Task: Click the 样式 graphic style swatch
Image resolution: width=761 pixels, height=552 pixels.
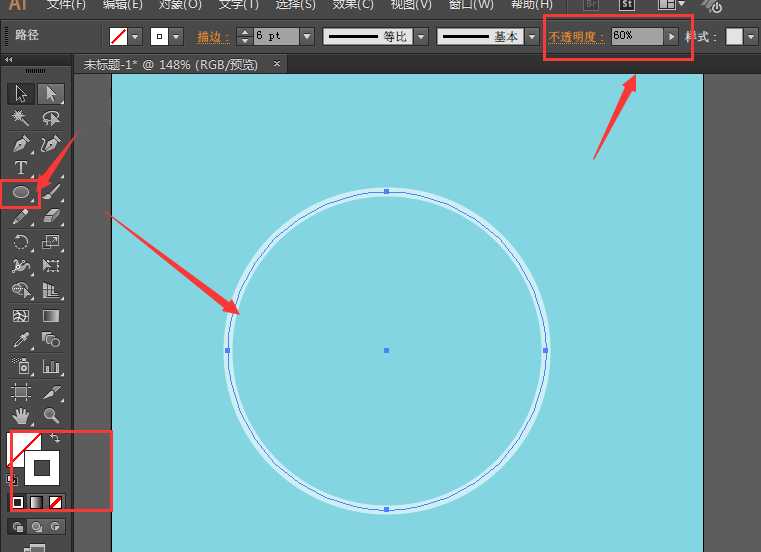Action: 734,36
